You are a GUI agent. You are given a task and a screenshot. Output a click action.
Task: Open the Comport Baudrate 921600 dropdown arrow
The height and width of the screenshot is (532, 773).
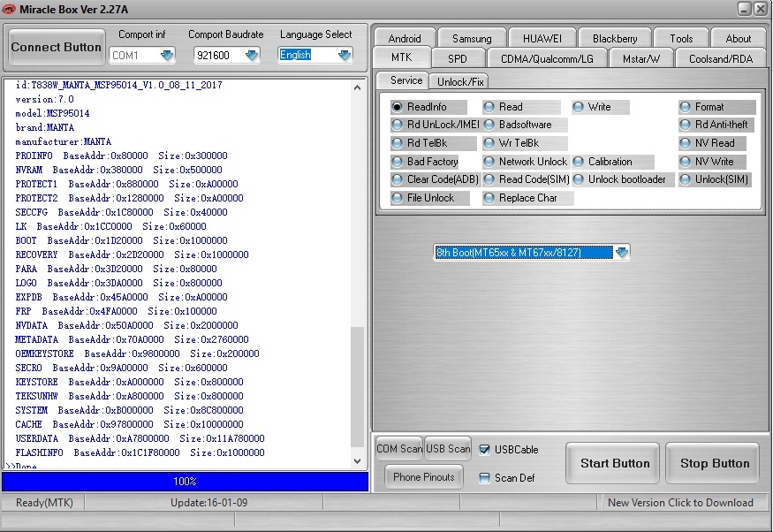[252, 55]
